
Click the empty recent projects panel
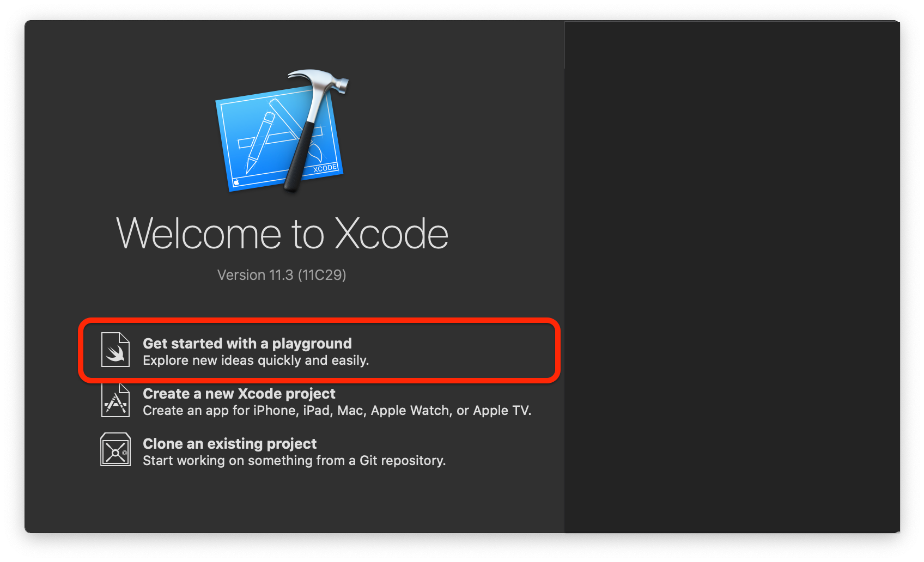pos(732,277)
